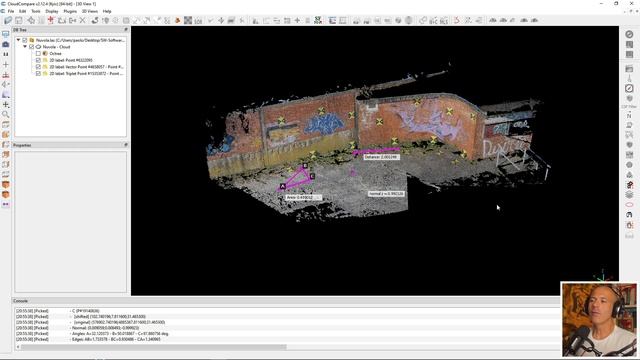Click the first orange isometric cube view icon
640x360 pixels.
(x=5, y=184)
